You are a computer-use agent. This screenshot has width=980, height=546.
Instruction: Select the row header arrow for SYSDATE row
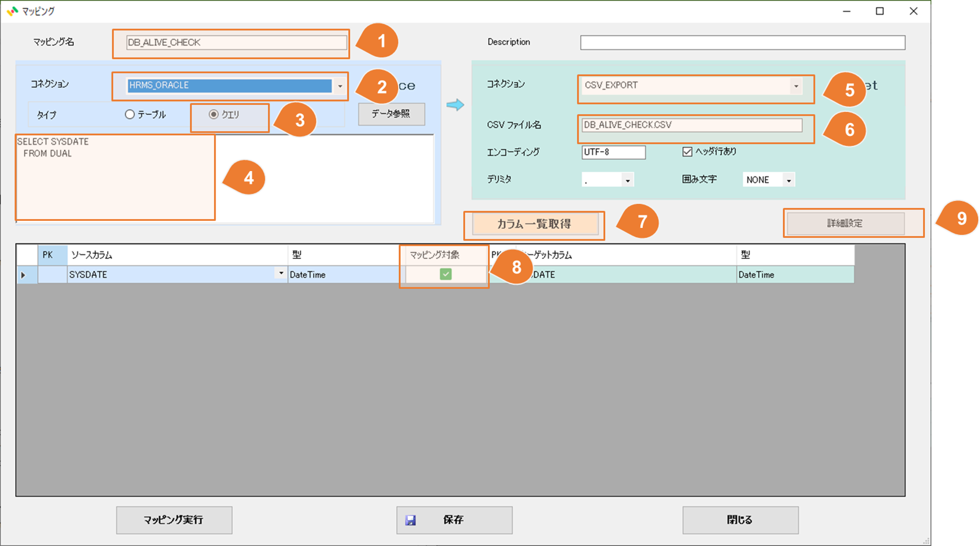pos(27,274)
